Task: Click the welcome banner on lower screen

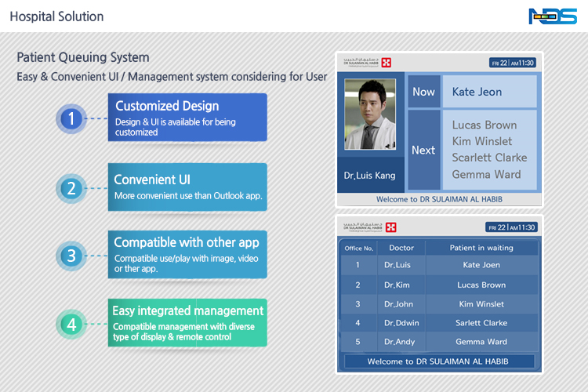Action: 439,361
